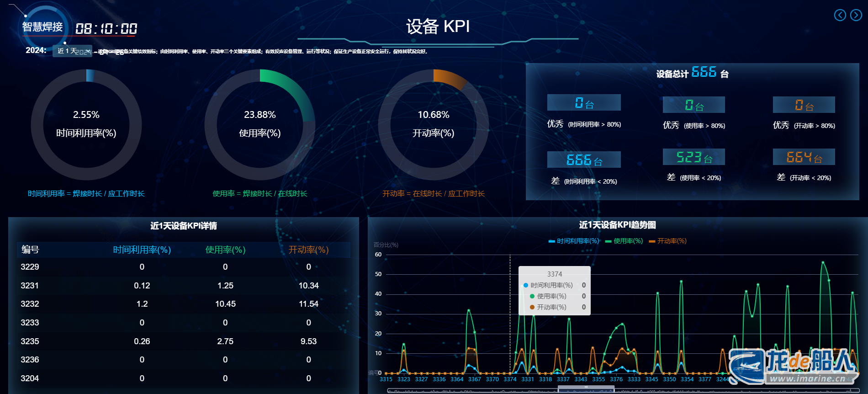This screenshot has width=868, height=394.
Task: Open the 近 1 天 time range dropdown
Action: (x=73, y=51)
